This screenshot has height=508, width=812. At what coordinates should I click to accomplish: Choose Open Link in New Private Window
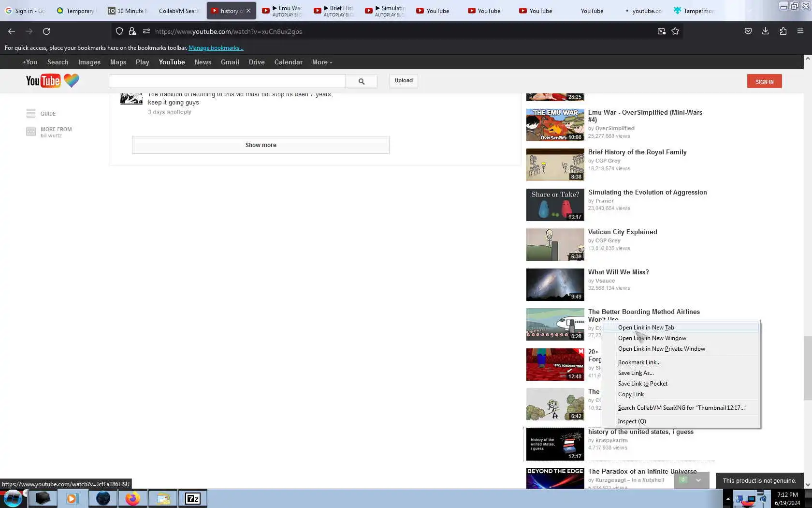click(681, 349)
